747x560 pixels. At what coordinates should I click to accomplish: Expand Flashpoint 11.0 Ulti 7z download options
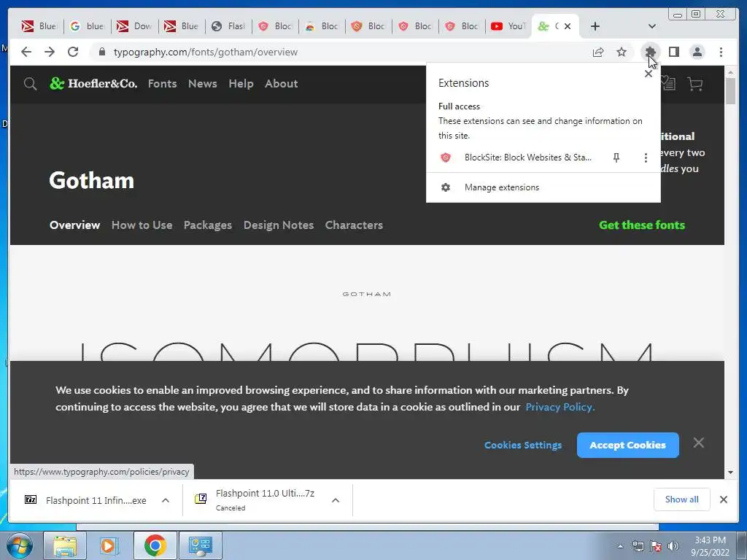point(336,500)
